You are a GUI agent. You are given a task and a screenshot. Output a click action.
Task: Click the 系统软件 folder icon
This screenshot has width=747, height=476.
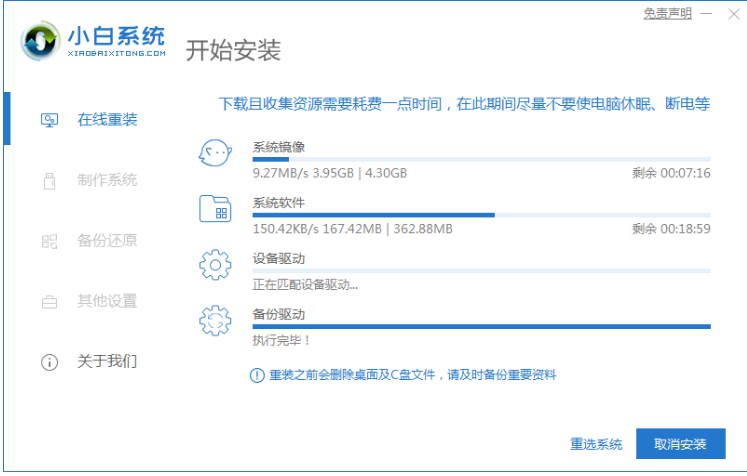[215, 209]
